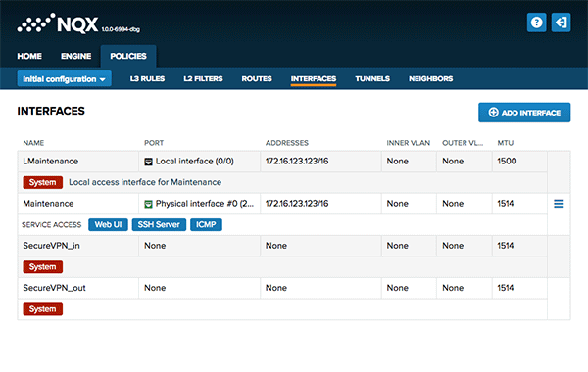Click the System badge under LMaintenance
Screen dimensions: 588x372
(43, 182)
